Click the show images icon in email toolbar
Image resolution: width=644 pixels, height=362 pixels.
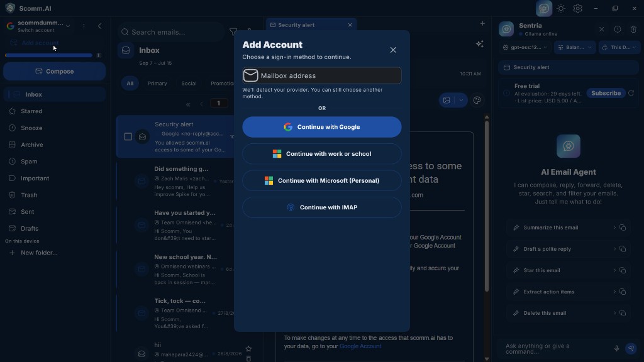tap(447, 100)
